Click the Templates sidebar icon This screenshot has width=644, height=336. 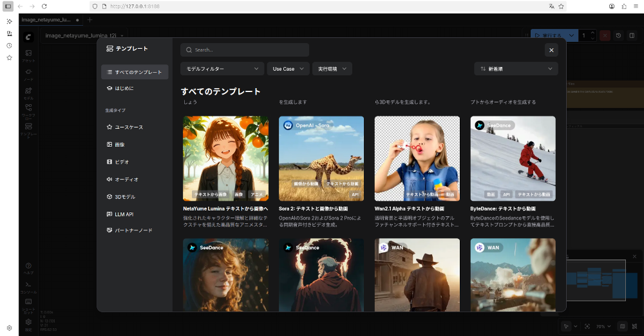click(x=28, y=130)
